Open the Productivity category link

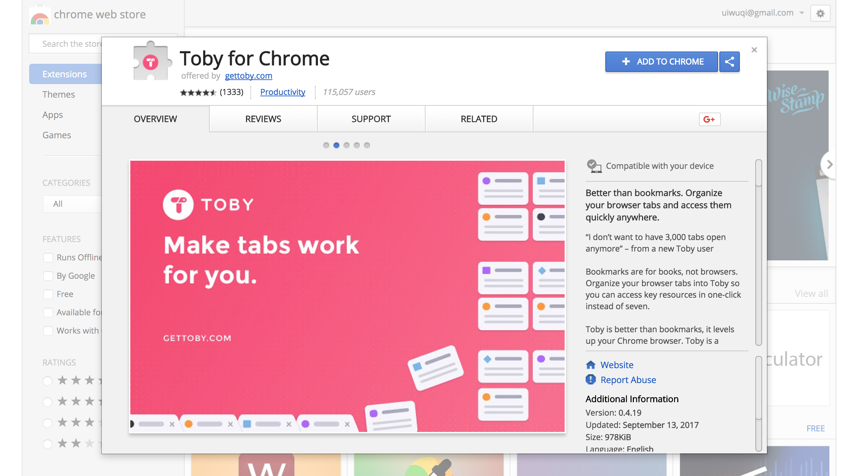[283, 92]
